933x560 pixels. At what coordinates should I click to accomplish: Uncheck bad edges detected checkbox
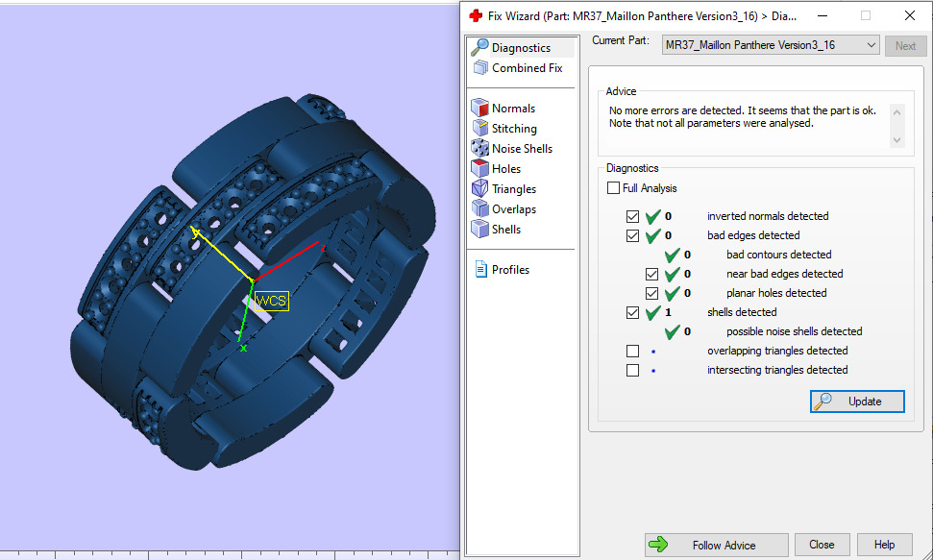pyautogui.click(x=632, y=235)
